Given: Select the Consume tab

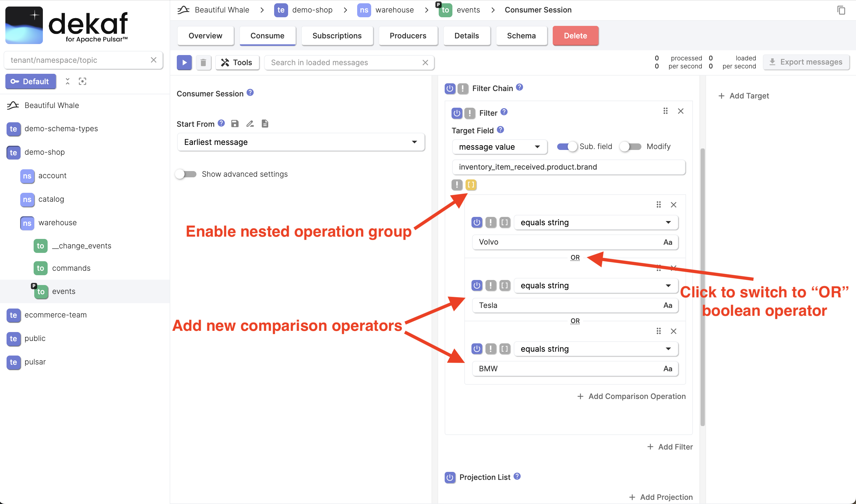Looking at the screenshot, I should pyautogui.click(x=267, y=35).
